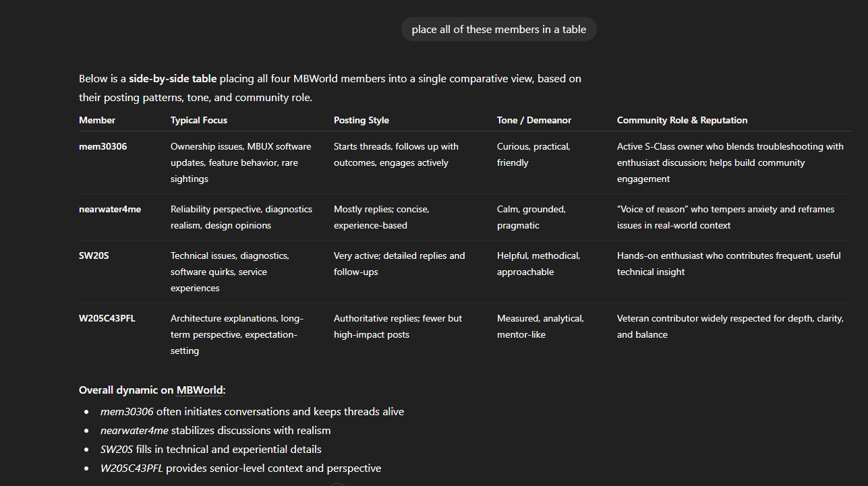Click the underlined MBWorld link in the heading
The image size is (868, 486).
(x=200, y=390)
